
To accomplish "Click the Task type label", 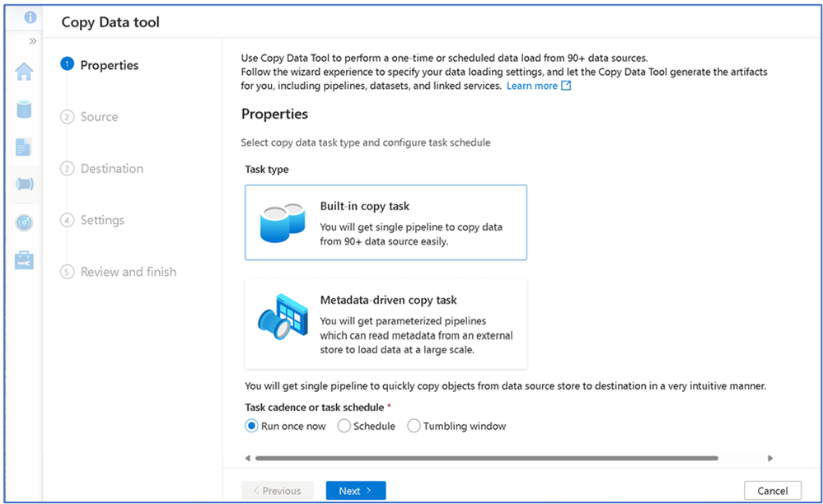I will 267,170.
